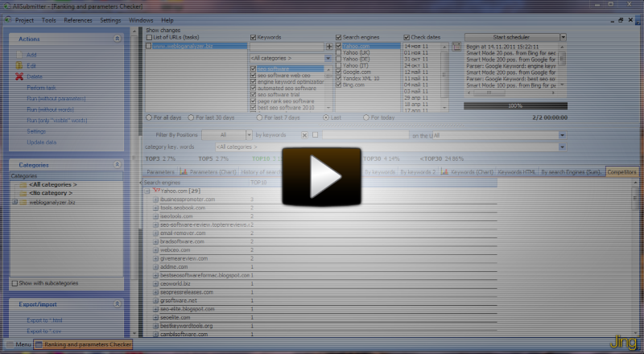Click the Add icon in Actions panel
Image resolution: width=644 pixels, height=354 pixels.
[x=19, y=55]
